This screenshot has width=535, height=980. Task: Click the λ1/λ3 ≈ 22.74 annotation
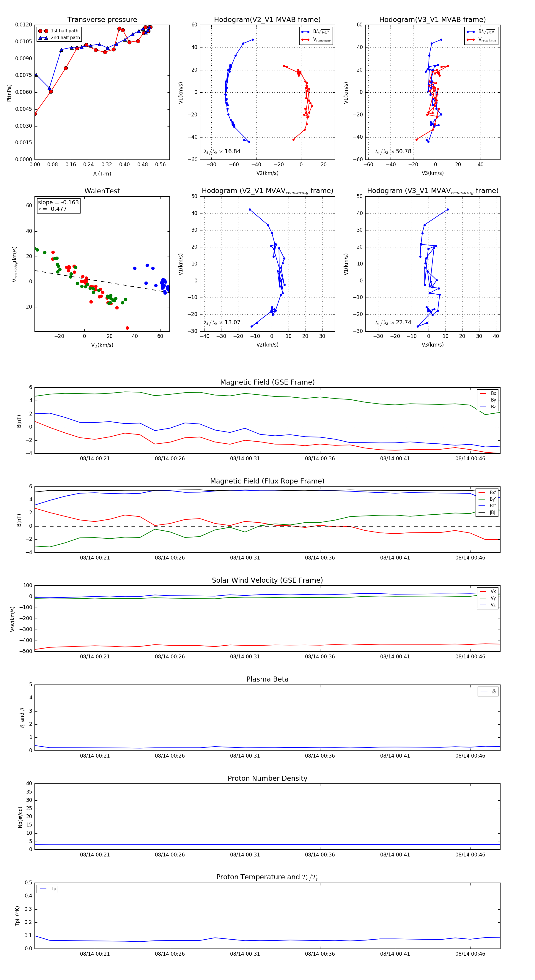pos(393,323)
